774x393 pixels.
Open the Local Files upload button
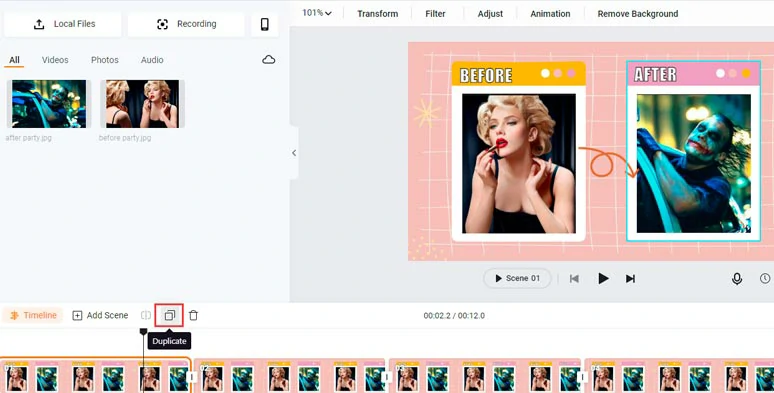coord(63,24)
